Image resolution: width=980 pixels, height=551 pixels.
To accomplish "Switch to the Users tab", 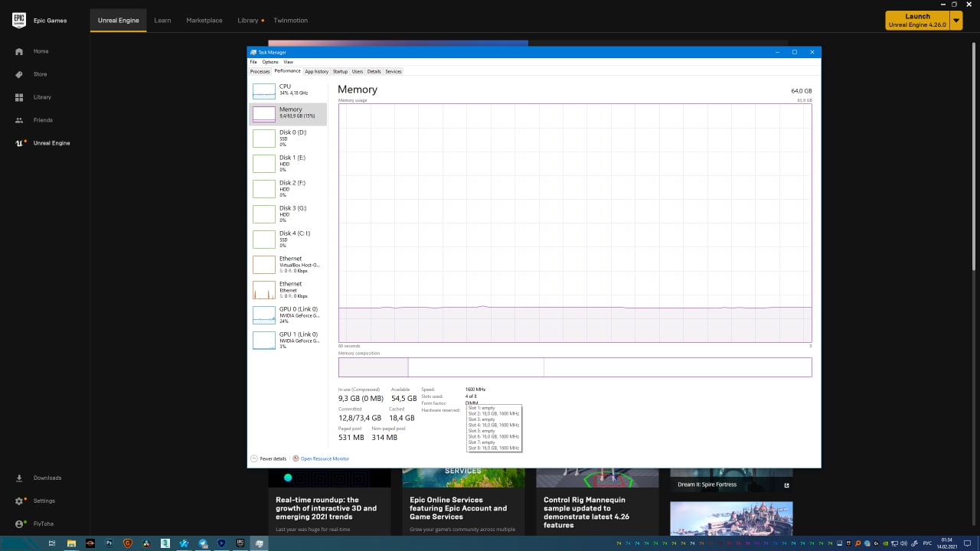I will pyautogui.click(x=358, y=71).
